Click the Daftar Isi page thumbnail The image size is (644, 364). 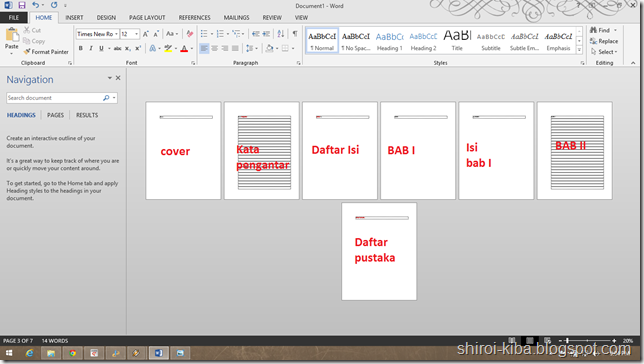340,150
